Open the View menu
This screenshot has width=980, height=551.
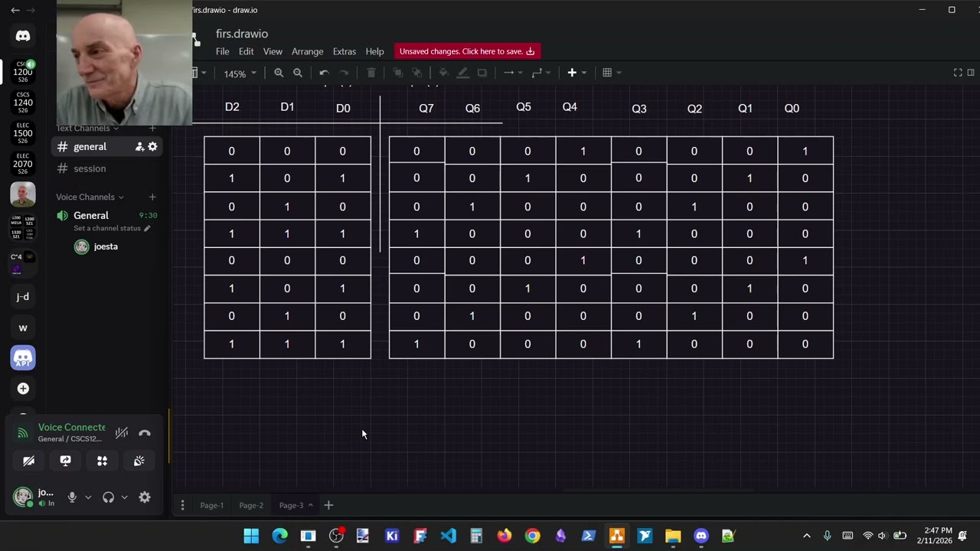(273, 51)
